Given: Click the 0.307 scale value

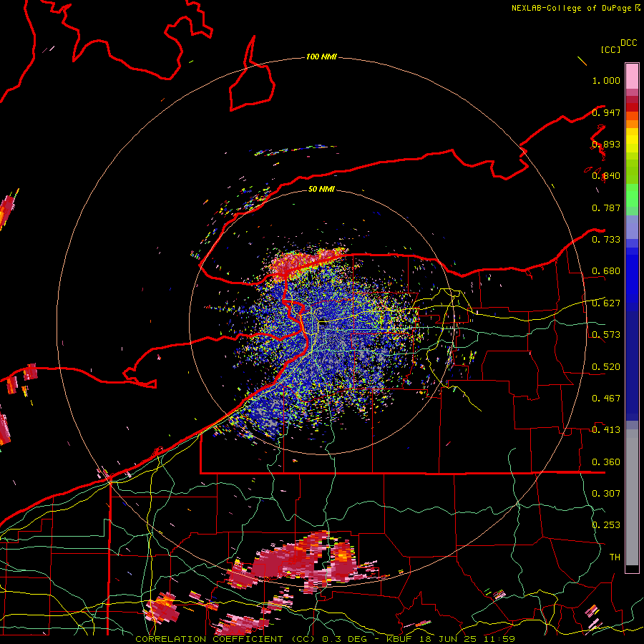Looking at the screenshot, I should pos(606,493).
